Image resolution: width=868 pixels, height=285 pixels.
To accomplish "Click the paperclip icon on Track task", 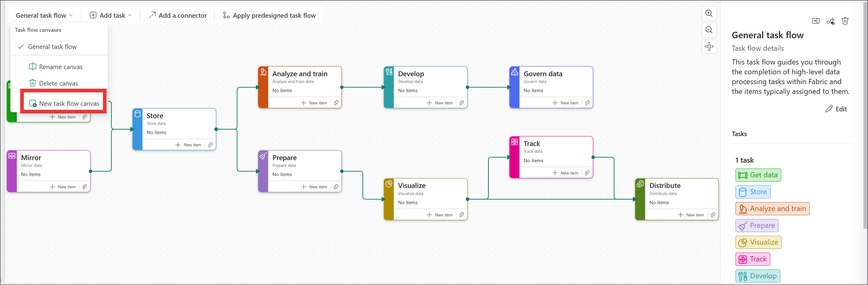I will click(x=587, y=173).
